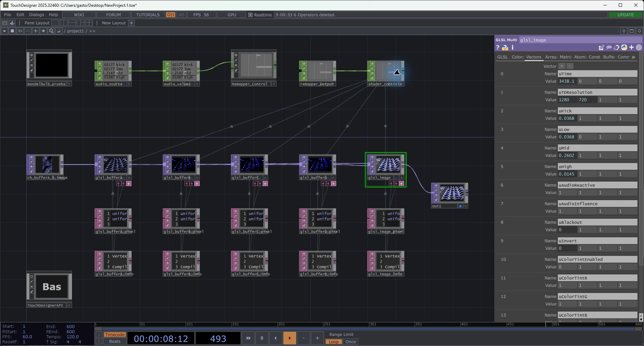Image resolution: width=644 pixels, height=346 pixels.
Task: Click the home network icon in the pane bar
Action: pos(59,31)
